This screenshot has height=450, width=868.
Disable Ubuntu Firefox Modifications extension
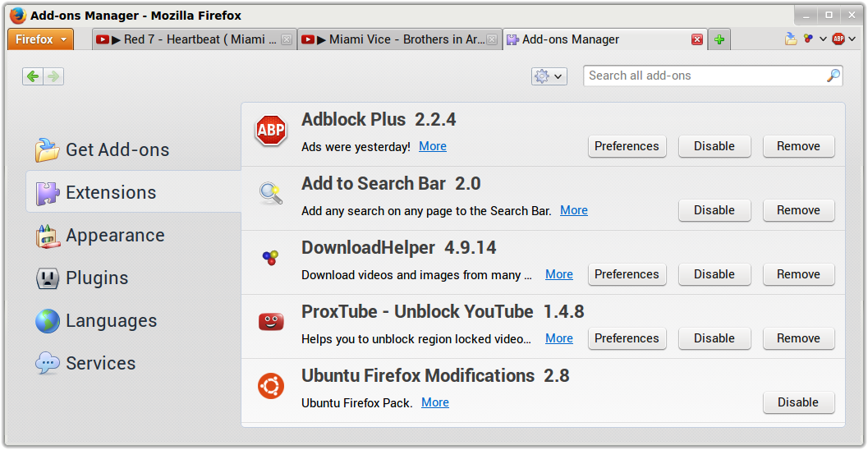coord(798,402)
